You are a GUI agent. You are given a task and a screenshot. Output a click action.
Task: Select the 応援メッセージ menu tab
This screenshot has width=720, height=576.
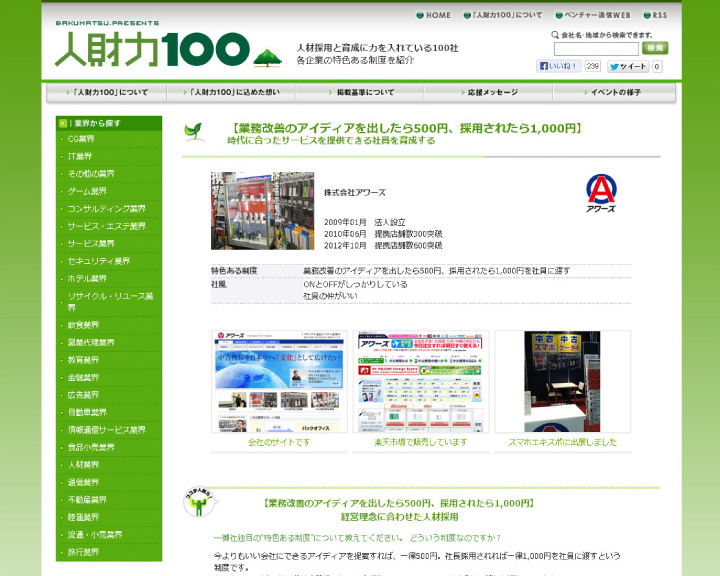489,92
